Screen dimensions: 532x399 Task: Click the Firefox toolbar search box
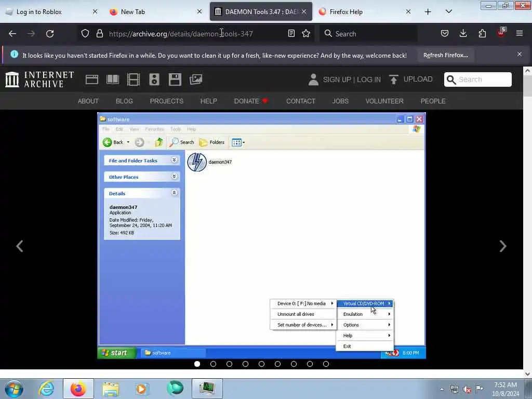(x=368, y=34)
